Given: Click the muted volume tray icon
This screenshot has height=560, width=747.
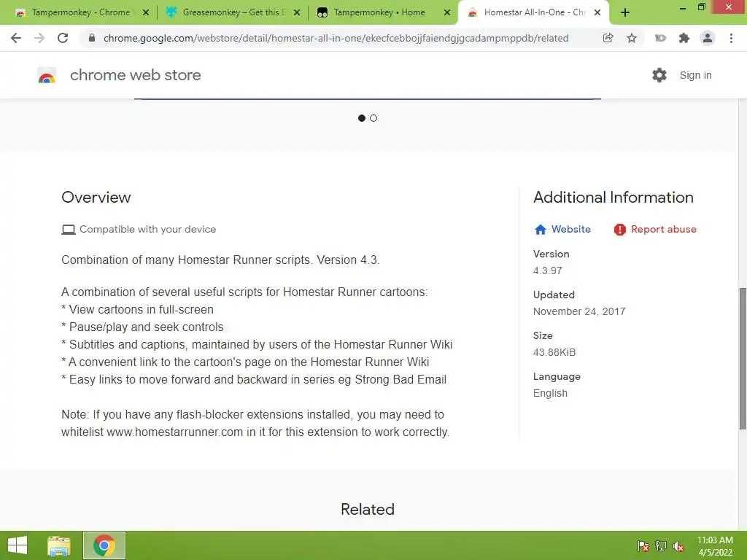Looking at the screenshot, I should point(678,545).
